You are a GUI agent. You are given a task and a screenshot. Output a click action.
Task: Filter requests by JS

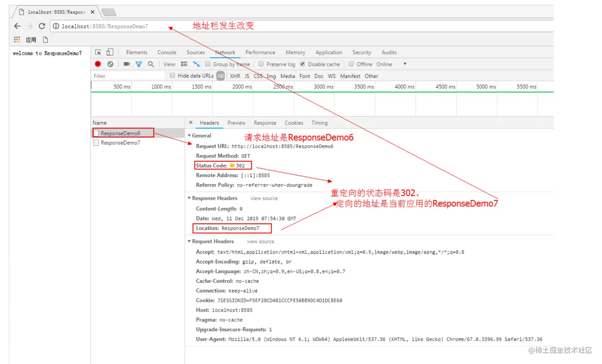pyautogui.click(x=247, y=76)
